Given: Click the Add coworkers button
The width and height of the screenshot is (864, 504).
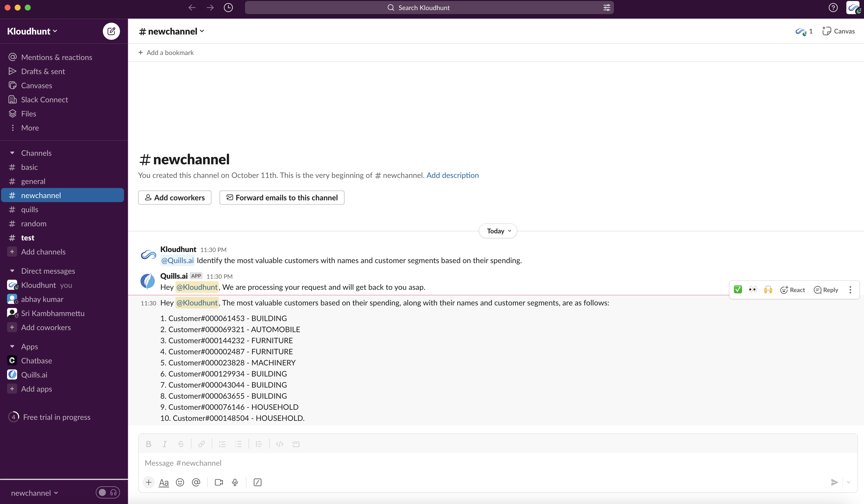Looking at the screenshot, I should coord(174,198).
